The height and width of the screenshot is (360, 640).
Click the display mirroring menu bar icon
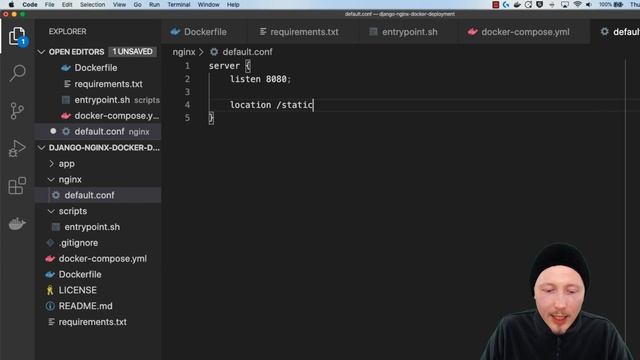point(565,4)
